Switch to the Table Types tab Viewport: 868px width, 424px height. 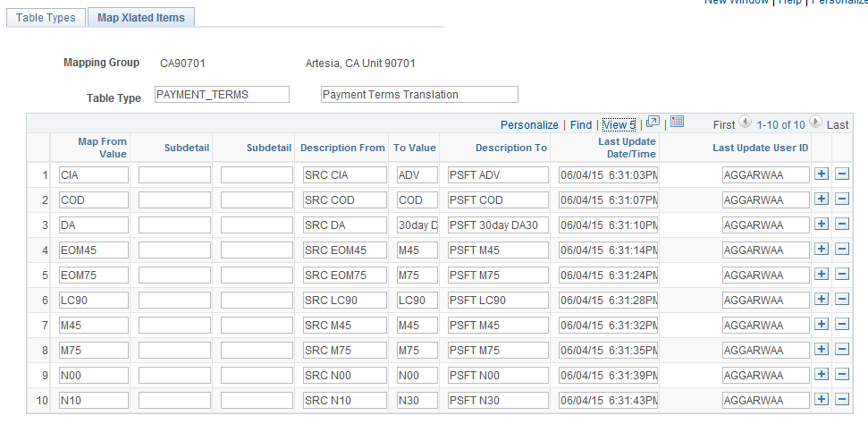point(46,17)
